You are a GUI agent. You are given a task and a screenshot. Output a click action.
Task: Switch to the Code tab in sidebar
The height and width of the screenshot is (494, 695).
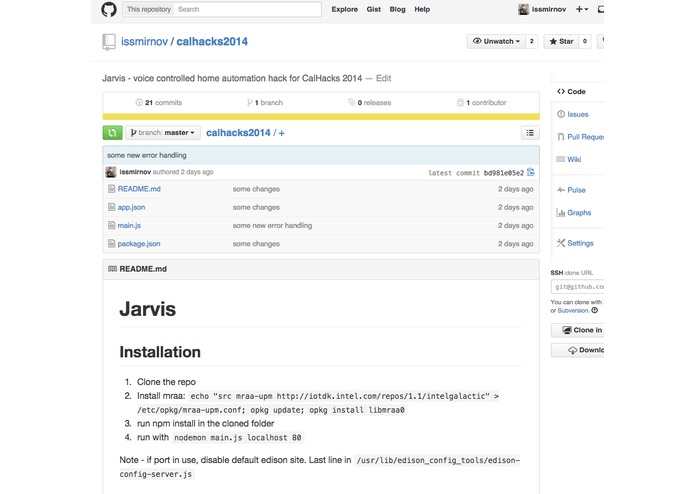[x=576, y=91]
